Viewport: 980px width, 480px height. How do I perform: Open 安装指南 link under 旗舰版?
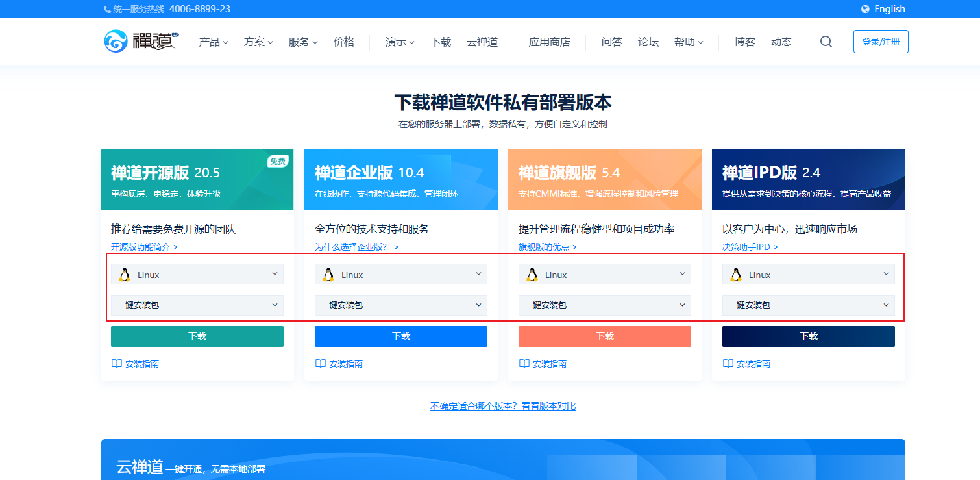coord(550,364)
